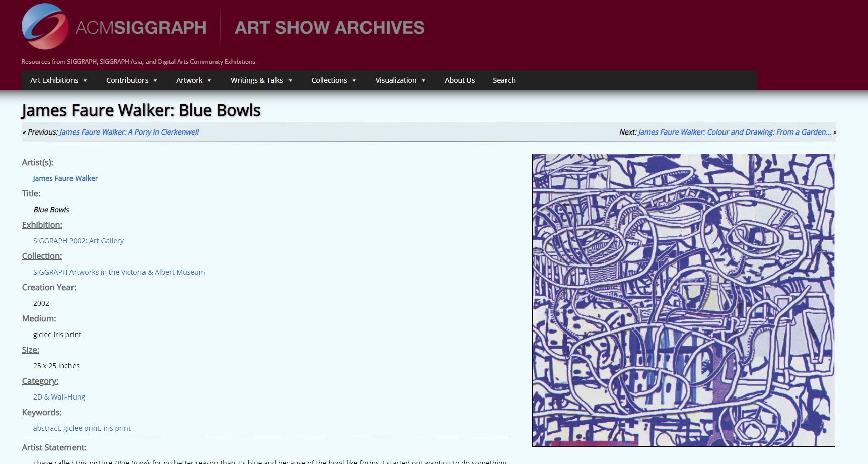
Task: Open the Writings & Talks menu
Action: pos(261,80)
